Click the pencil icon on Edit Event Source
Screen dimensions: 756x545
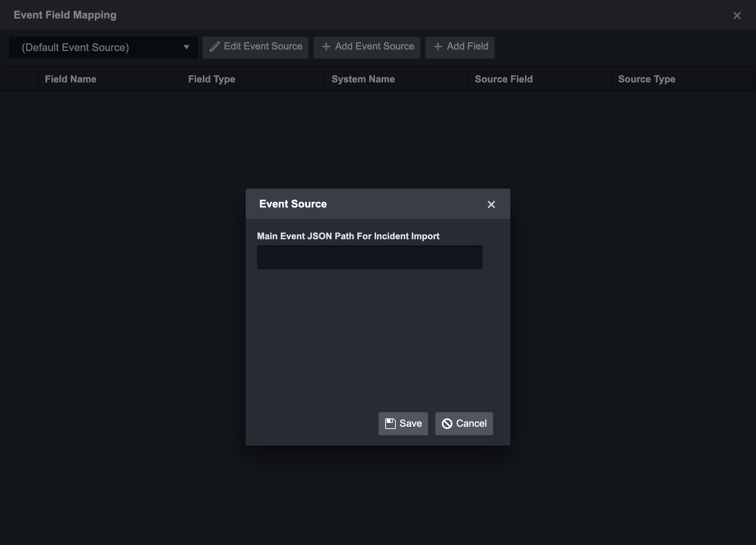point(215,46)
